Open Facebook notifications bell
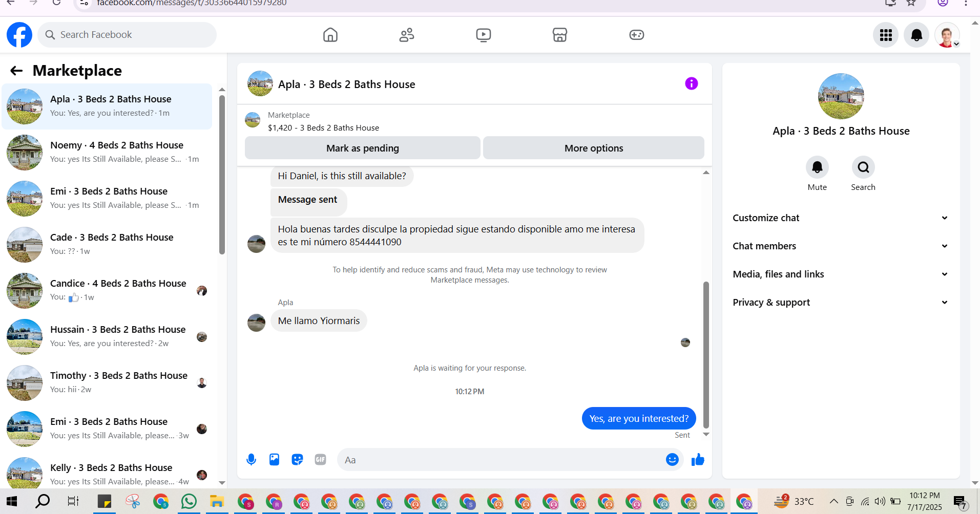980x514 pixels. coord(916,35)
